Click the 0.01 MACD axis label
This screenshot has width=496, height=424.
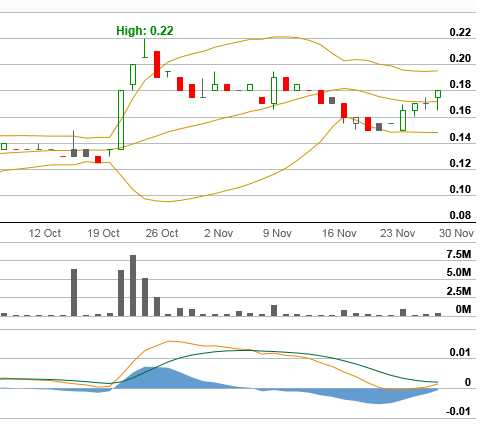[x=460, y=352]
